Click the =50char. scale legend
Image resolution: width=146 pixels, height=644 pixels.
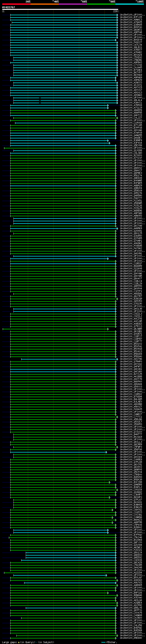[109, 642]
